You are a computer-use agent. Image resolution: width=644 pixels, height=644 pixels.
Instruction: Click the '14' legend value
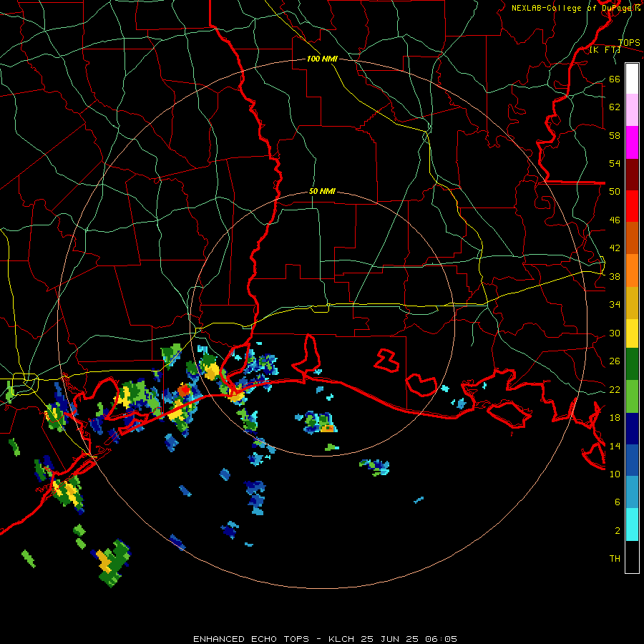tap(615, 446)
